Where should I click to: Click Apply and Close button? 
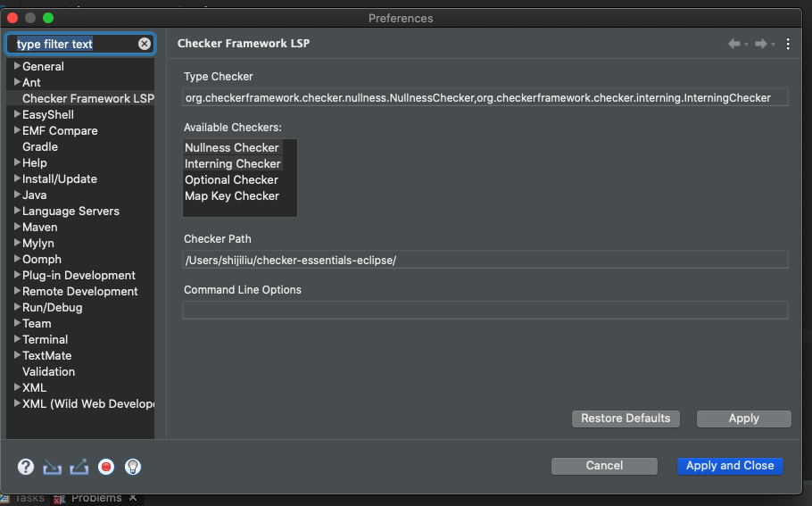[x=730, y=466]
